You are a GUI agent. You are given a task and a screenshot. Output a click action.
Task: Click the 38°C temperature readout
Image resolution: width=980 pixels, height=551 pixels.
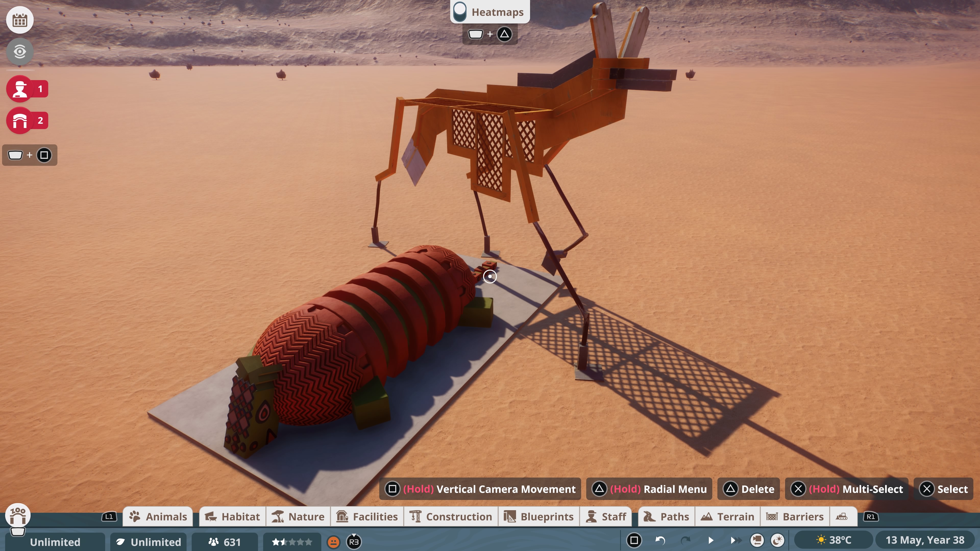840,540
